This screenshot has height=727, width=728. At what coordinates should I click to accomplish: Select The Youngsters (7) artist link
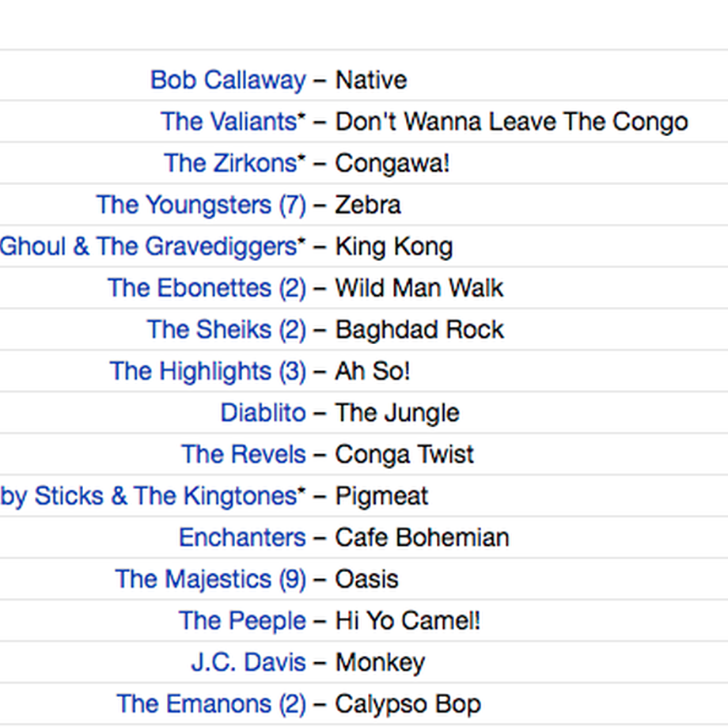point(201,205)
